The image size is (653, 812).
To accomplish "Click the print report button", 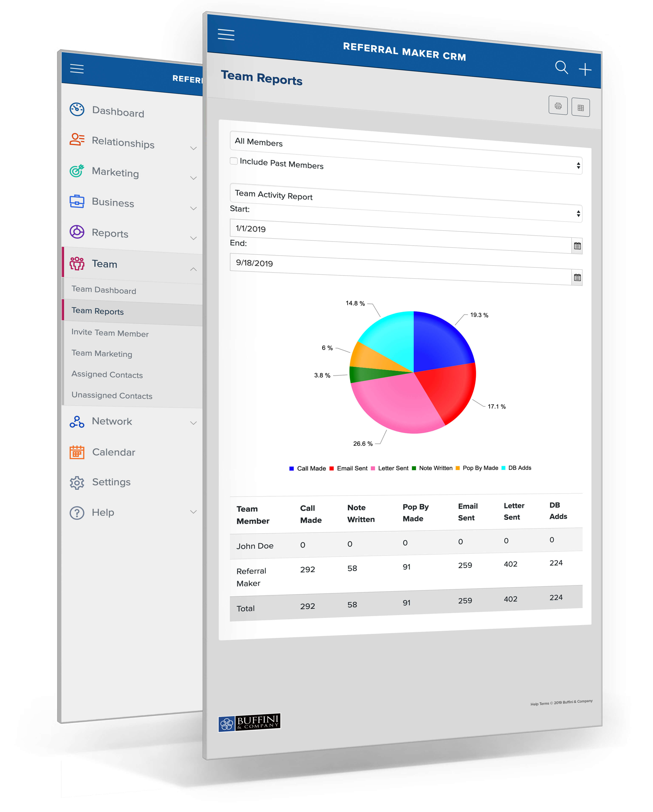I will 558,105.
